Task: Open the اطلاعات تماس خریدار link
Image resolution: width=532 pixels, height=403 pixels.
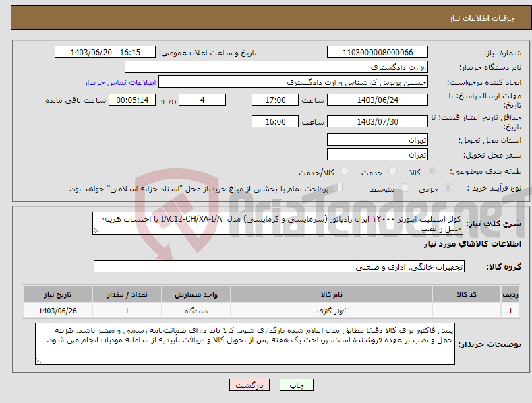Action: (x=120, y=82)
